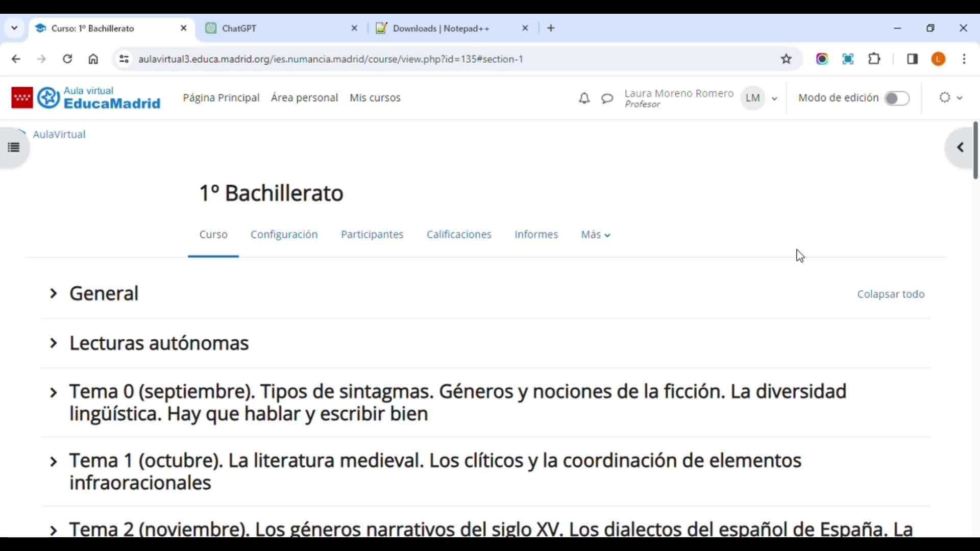Open the notifications bell icon

(584, 98)
